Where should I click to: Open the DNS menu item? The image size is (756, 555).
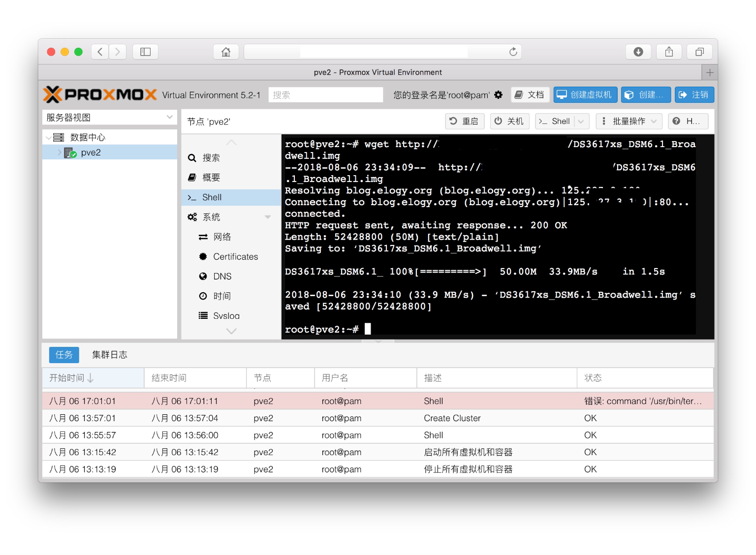(x=231, y=276)
